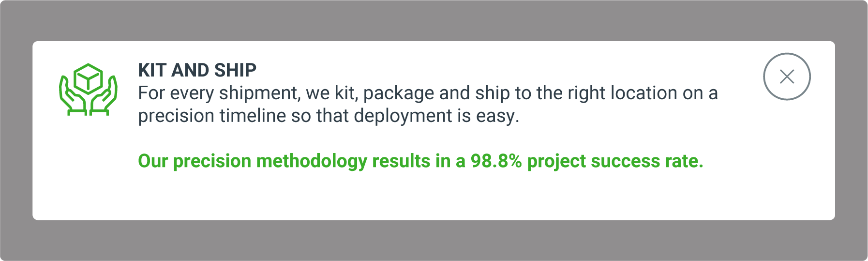This screenshot has width=868, height=261.
Task: Click the gray backdrop below the card
Action: coord(434,241)
